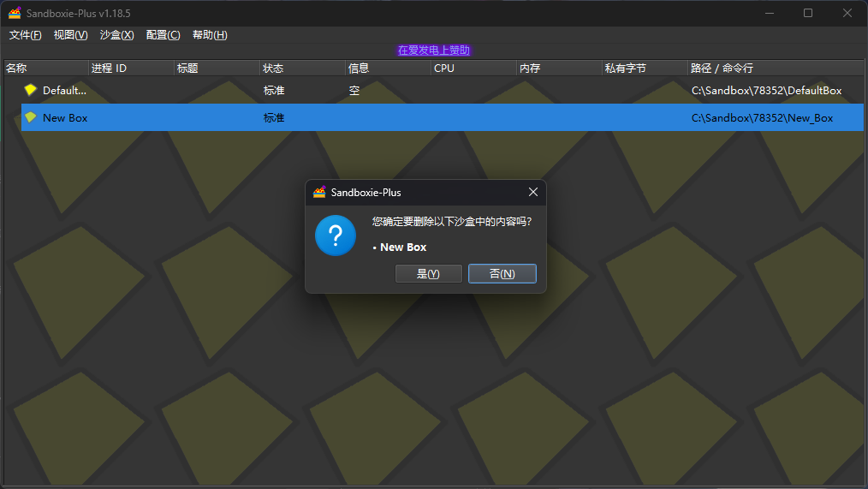Screen dimensions: 868x489
Task: Sort by 路径 / 命令行 column header
Action: [x=776, y=69]
